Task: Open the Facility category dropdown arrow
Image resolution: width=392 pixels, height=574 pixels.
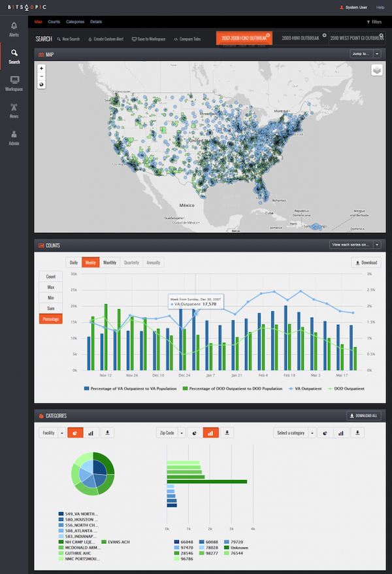Action: pos(62,433)
